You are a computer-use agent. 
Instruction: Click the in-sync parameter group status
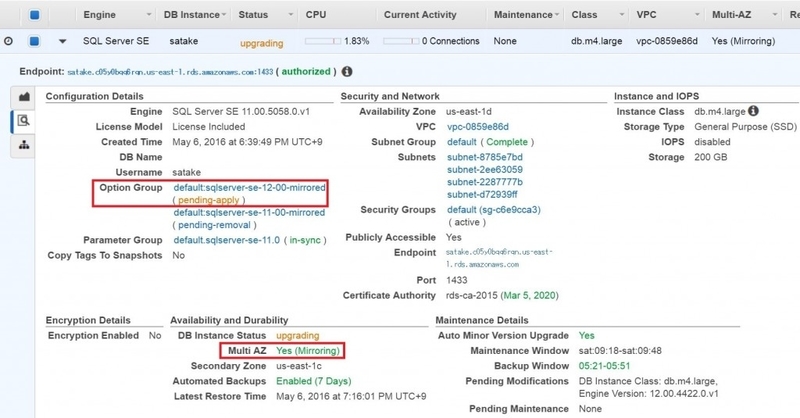coord(305,240)
